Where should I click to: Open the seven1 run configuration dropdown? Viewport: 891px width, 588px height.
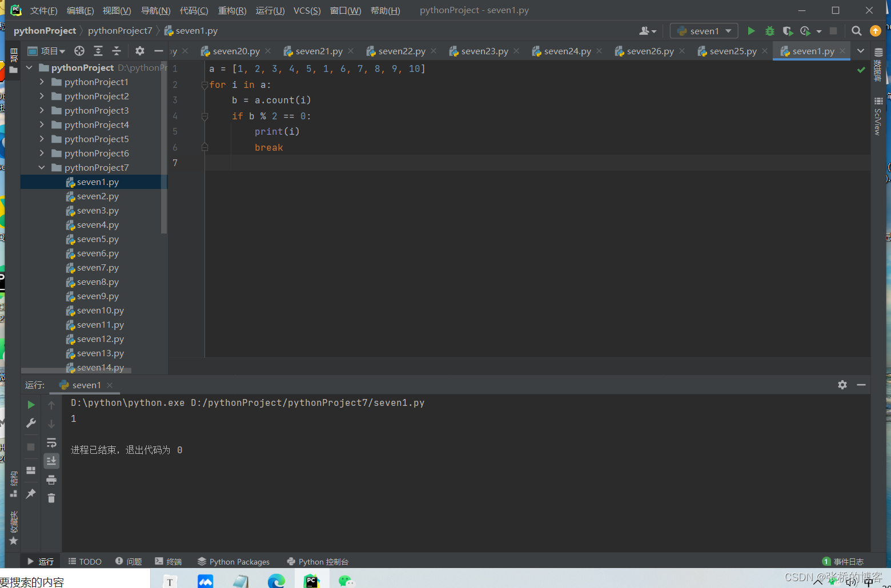(704, 31)
